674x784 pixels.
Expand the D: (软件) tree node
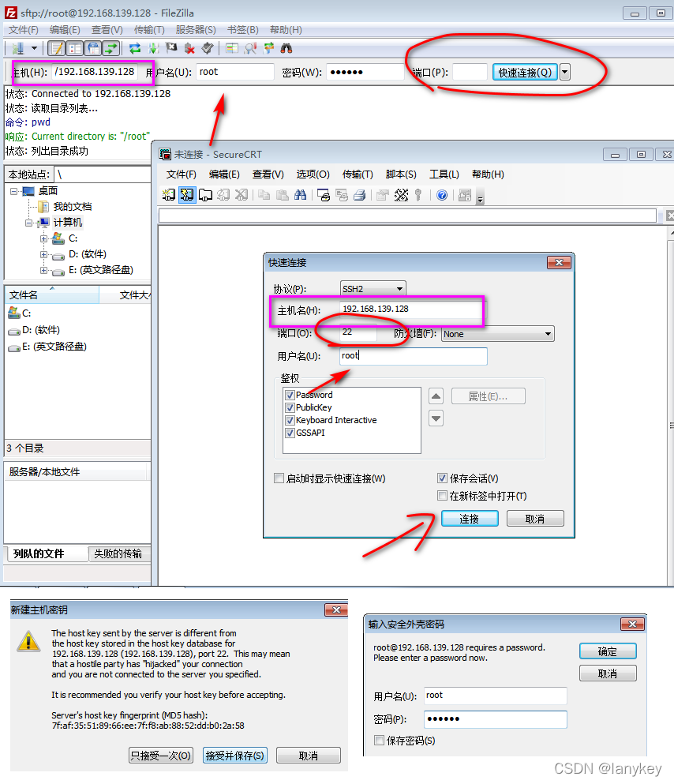(44, 254)
